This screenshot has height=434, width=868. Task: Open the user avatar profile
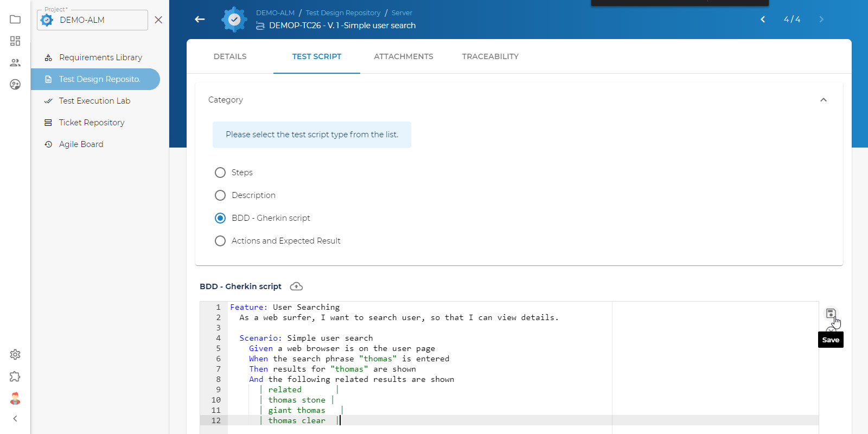pyautogui.click(x=15, y=399)
